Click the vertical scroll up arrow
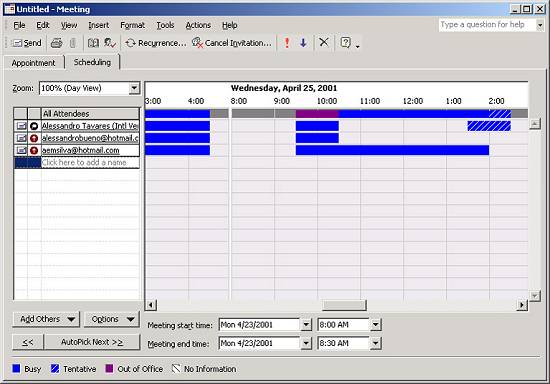The height and width of the screenshot is (384, 550). [x=535, y=124]
